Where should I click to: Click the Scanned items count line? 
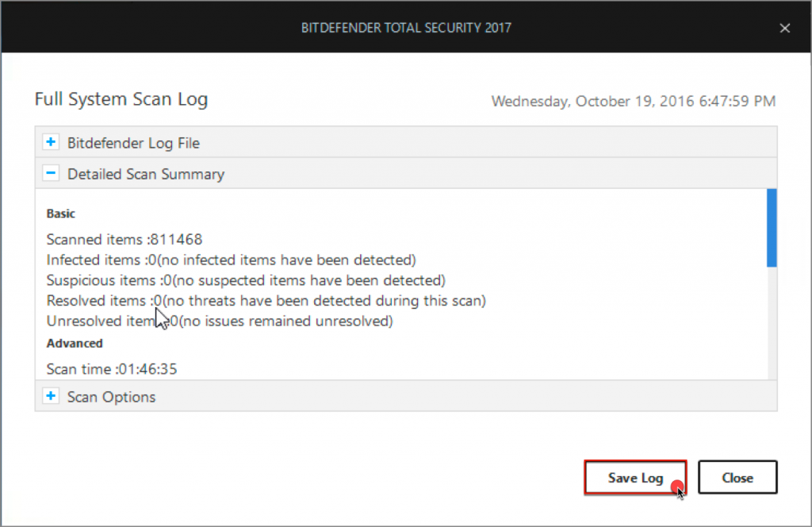pyautogui.click(x=123, y=239)
